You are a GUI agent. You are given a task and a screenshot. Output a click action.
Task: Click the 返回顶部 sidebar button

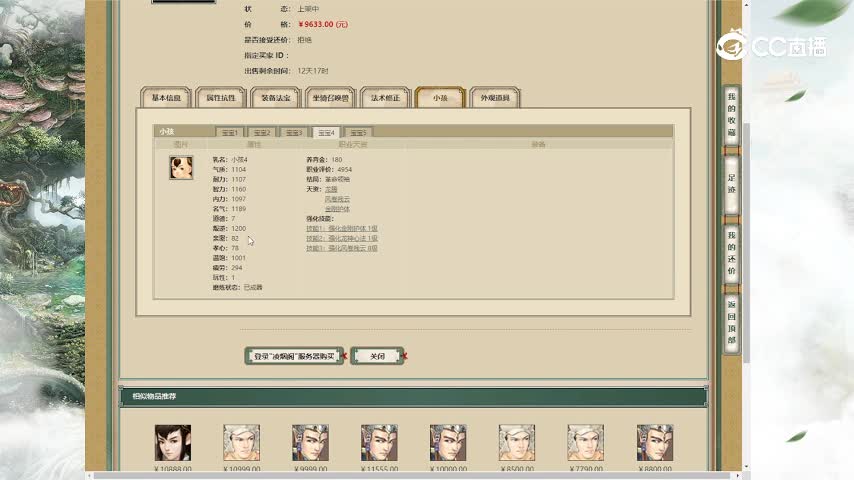click(731, 322)
